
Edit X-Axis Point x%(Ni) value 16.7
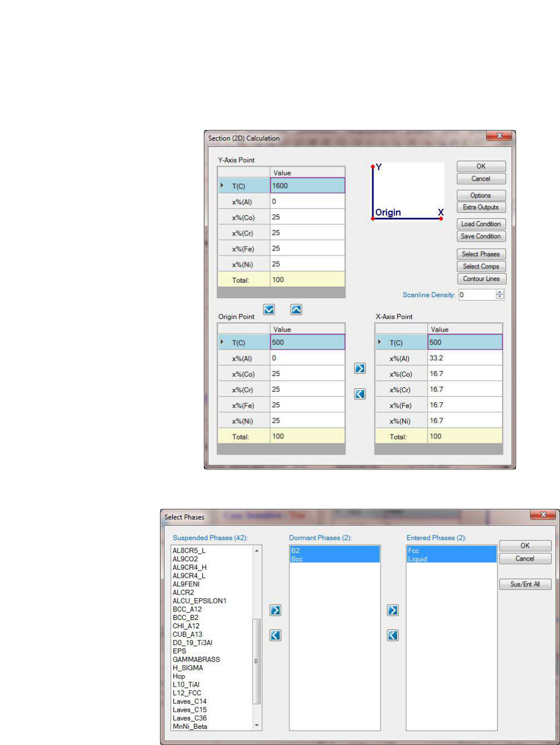click(x=465, y=421)
